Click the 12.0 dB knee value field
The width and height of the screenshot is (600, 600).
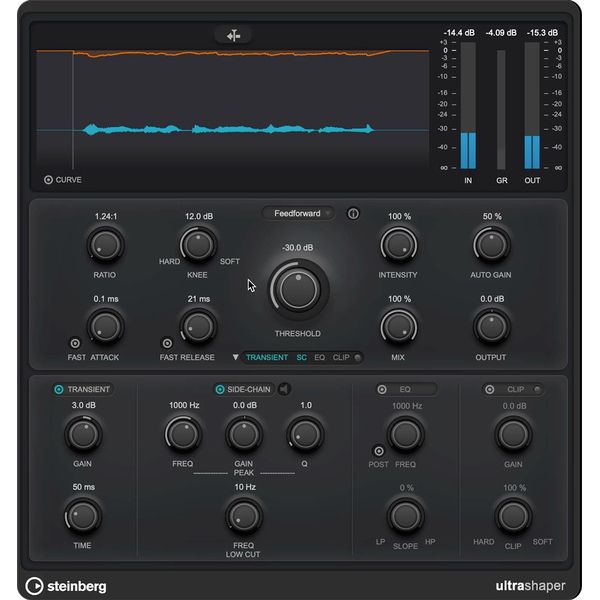[199, 217]
